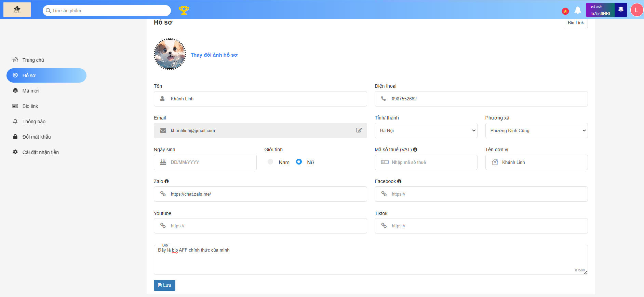The image size is (644, 297).
Task: Click the Facebook info icon
Action: click(x=399, y=181)
